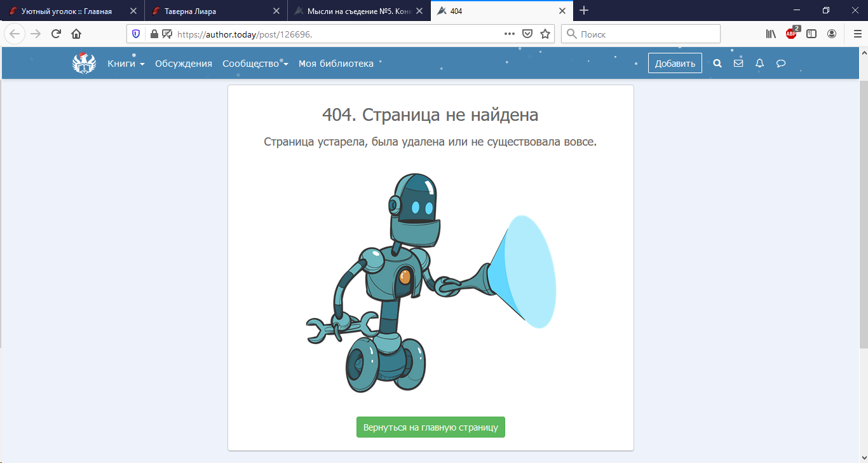Click Вернуться на главную страницу button

[431, 427]
